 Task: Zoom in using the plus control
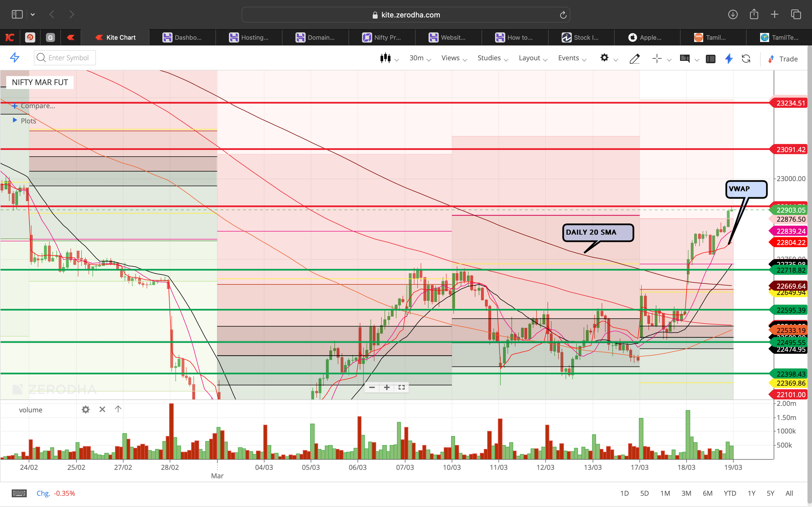[387, 387]
